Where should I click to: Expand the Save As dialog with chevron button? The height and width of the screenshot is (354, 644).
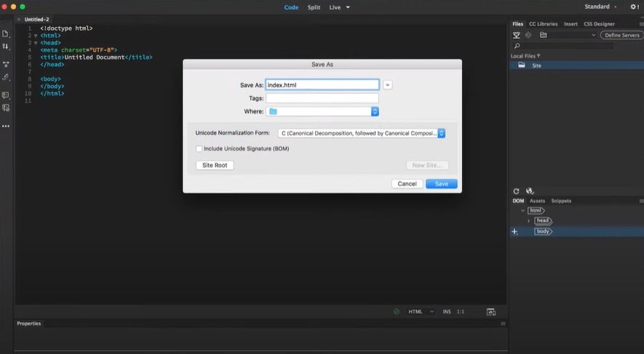[387, 84]
